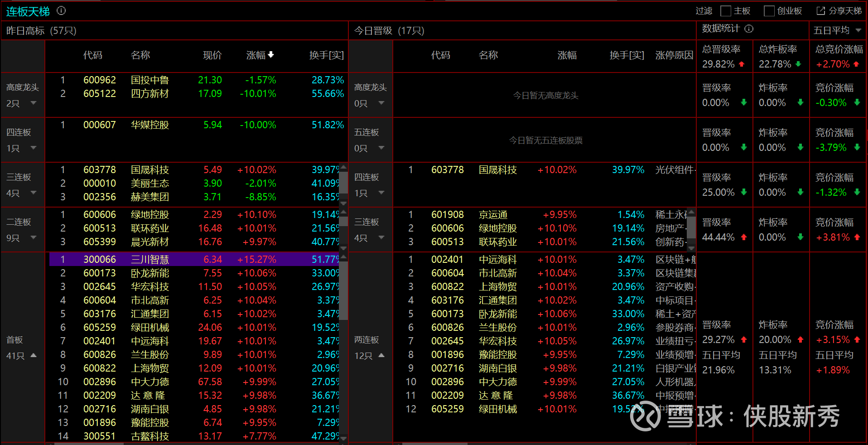The height and width of the screenshot is (445, 868).
Task: Expand the 高度龙头 2只 group
Action: [x=34, y=103]
